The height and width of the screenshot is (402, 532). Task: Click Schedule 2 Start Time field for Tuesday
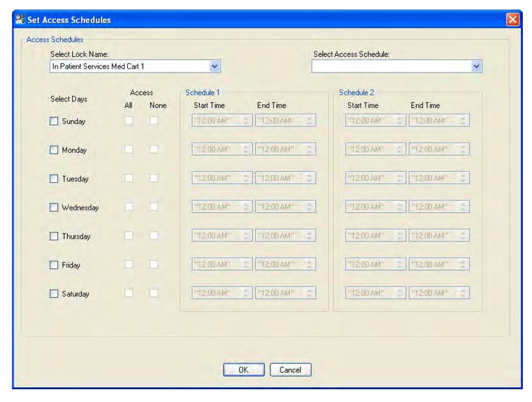pyautogui.click(x=376, y=178)
